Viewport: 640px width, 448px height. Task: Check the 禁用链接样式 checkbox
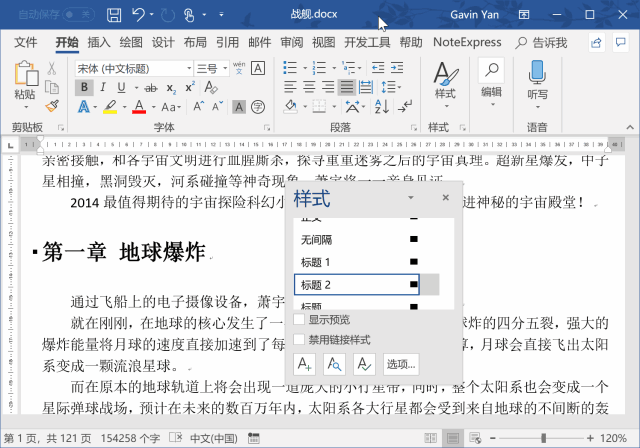pyautogui.click(x=300, y=338)
